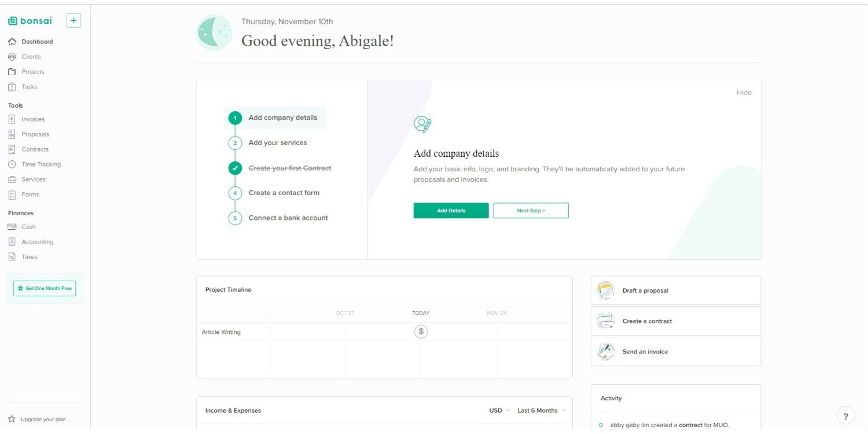Select step 1 Add company details
This screenshot has height=434, width=868.
282,117
